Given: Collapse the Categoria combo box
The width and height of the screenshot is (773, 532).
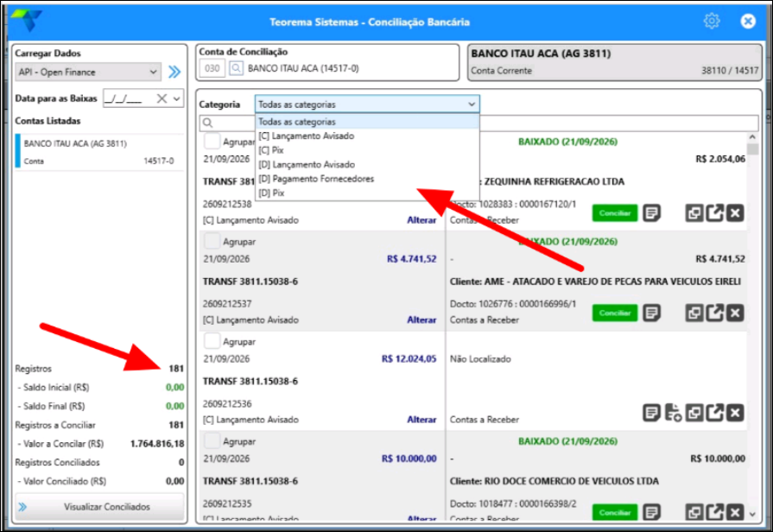Looking at the screenshot, I should (472, 104).
